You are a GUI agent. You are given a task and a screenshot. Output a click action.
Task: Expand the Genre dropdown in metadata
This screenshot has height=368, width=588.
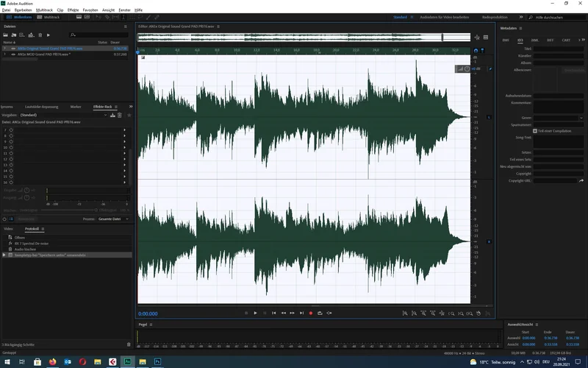click(580, 118)
